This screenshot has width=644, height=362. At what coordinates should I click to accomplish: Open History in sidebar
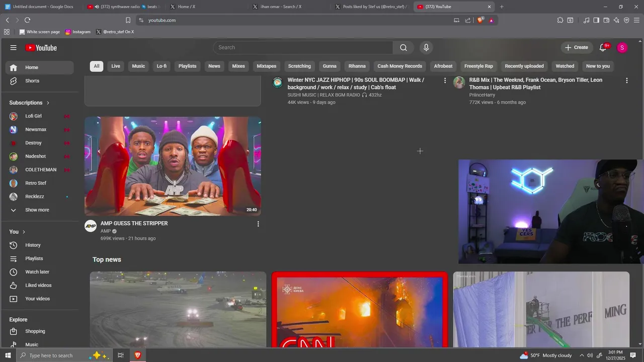pyautogui.click(x=39, y=245)
